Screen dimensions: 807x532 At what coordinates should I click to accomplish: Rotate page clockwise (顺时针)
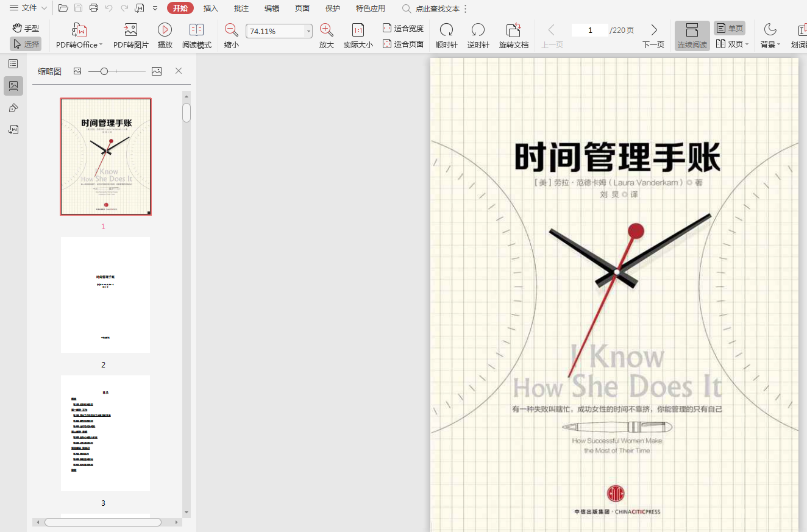(x=446, y=30)
